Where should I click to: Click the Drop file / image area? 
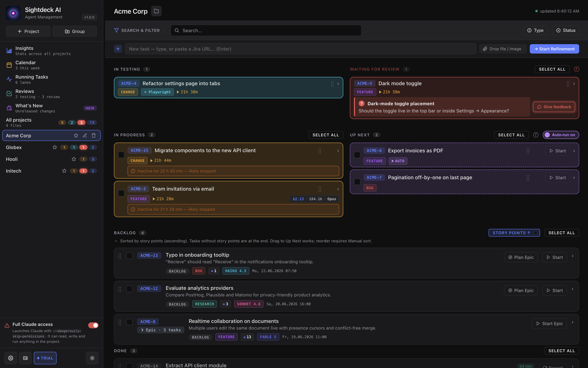(503, 49)
